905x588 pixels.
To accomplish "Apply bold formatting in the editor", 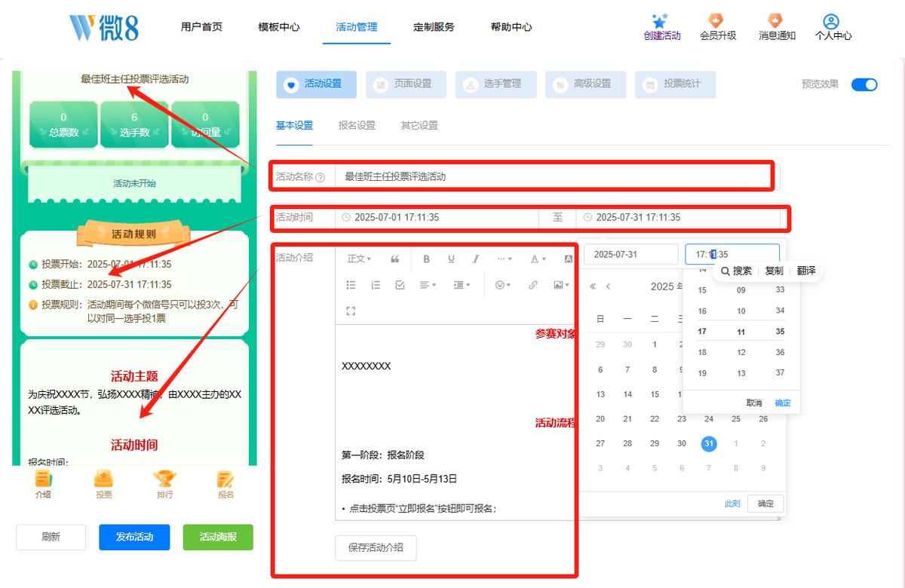I will tap(426, 259).
